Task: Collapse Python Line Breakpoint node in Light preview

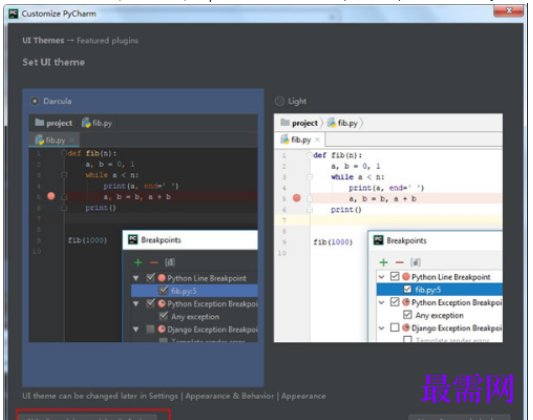Action: click(382, 277)
